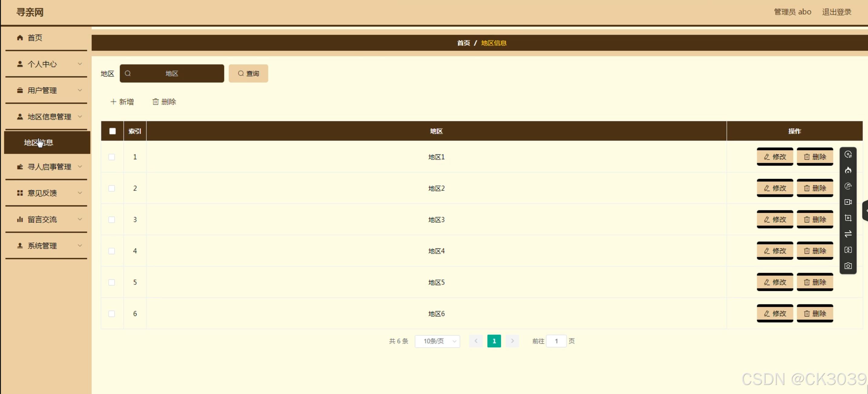Click the 退出登录 logout link

836,12
